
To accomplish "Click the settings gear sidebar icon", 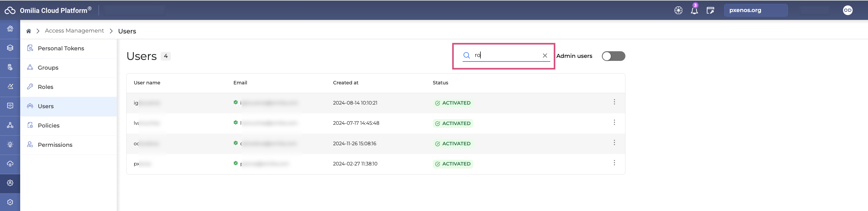I will (x=10, y=183).
